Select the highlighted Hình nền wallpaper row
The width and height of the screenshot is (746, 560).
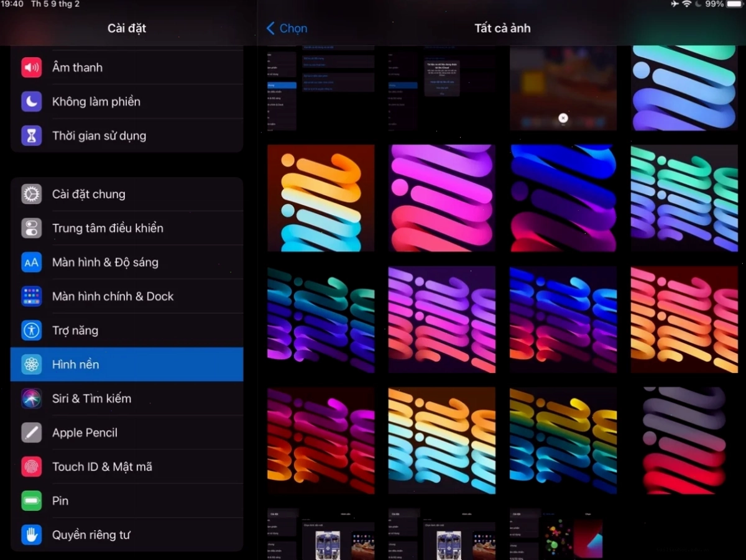(127, 364)
